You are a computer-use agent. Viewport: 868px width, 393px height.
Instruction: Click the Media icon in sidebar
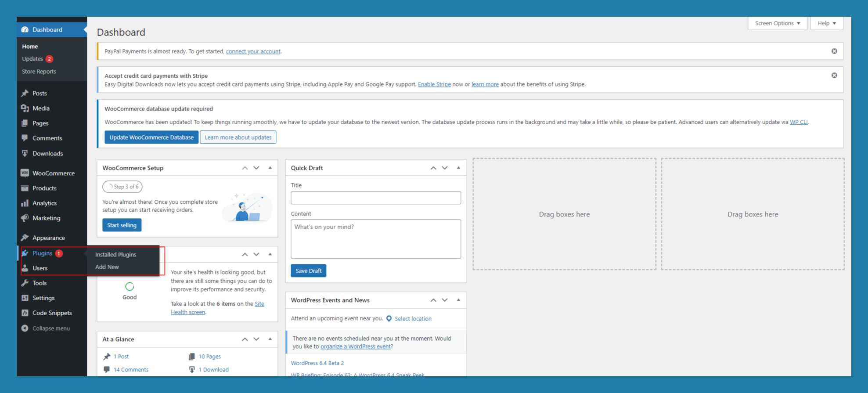(25, 108)
